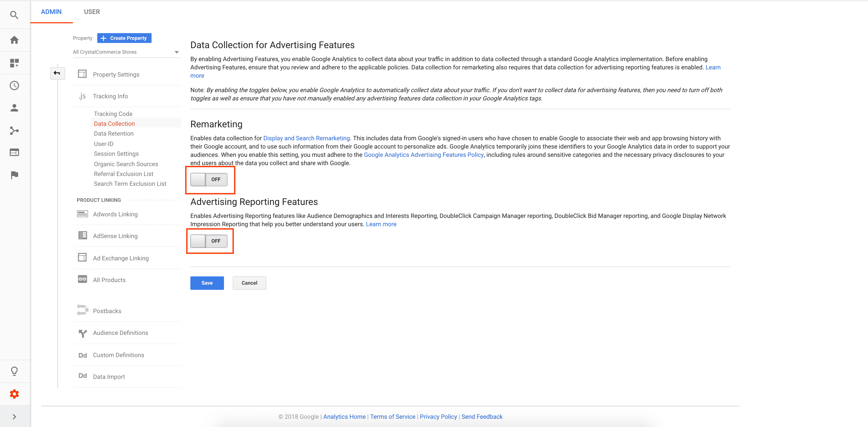
Task: Switch to the USER tab
Action: 92,12
